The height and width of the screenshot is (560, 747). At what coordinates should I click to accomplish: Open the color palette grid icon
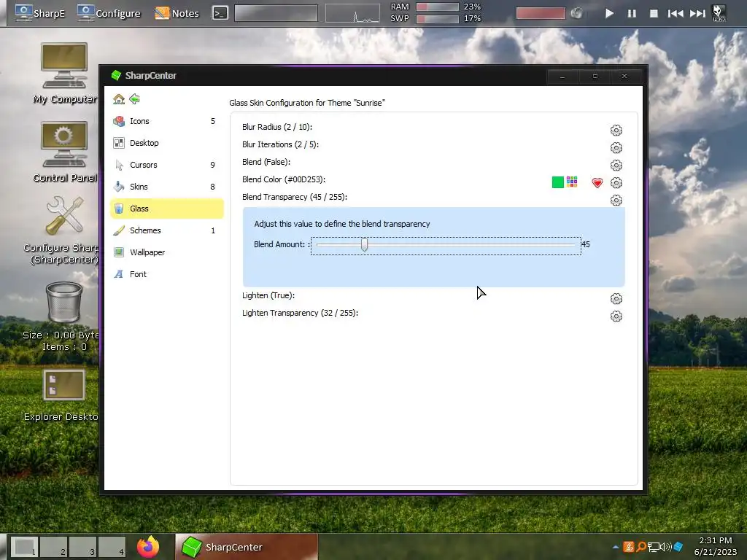tap(572, 182)
